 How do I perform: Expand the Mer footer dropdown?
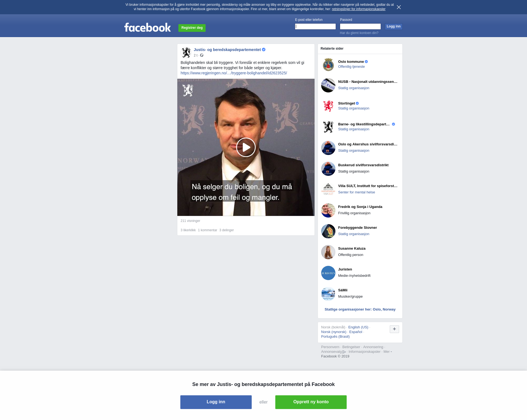[x=388, y=352]
